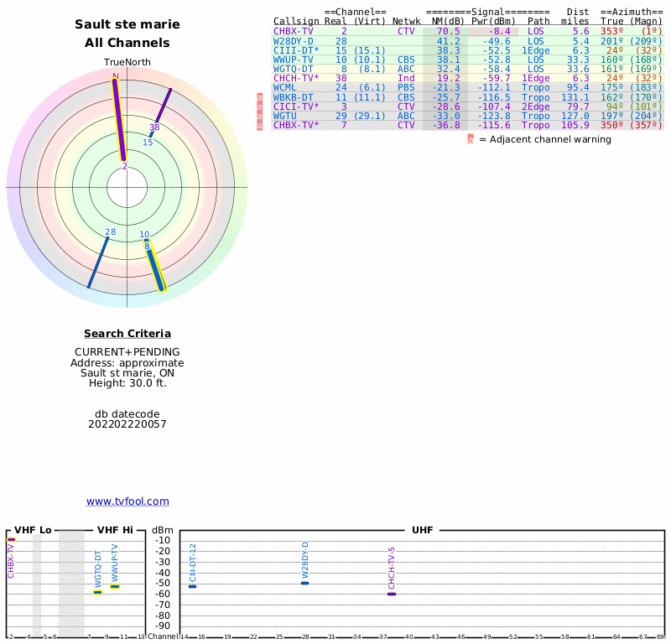Click the warning icon in the legend
The height and width of the screenshot is (644, 671).
coord(471,139)
